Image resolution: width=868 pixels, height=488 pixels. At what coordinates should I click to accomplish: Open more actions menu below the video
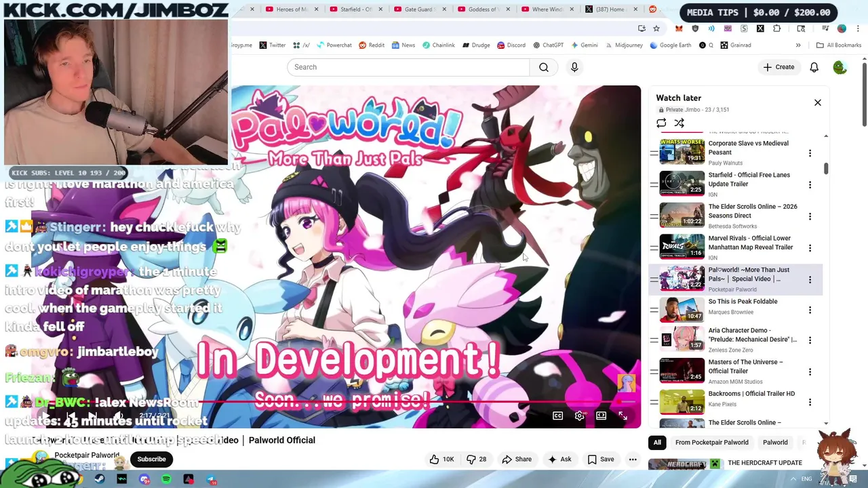point(633,459)
